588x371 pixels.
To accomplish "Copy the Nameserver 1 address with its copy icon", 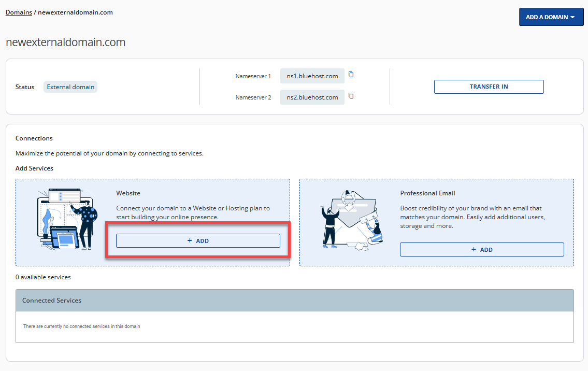I will pos(351,75).
